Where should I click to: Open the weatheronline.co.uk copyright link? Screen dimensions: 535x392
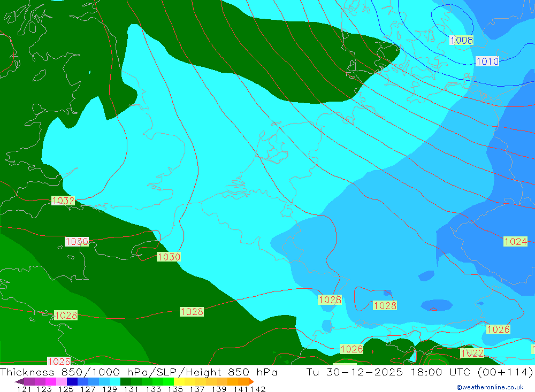490,387
